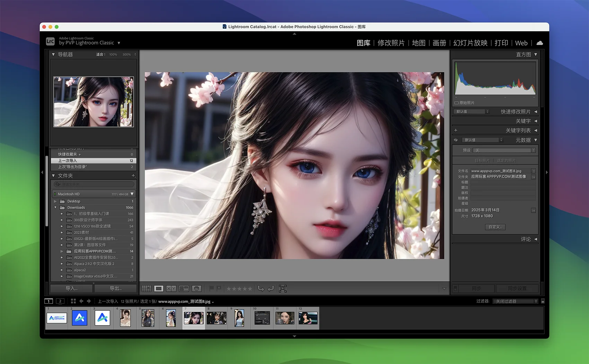Viewport: 589px width, 364px height.
Task: Switch to 幻灯片放映 module
Action: click(470, 43)
